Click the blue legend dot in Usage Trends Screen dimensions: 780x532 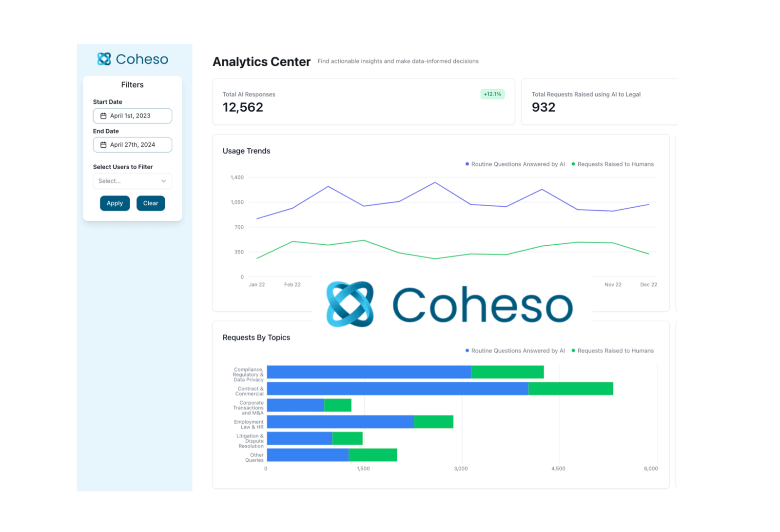(x=467, y=164)
